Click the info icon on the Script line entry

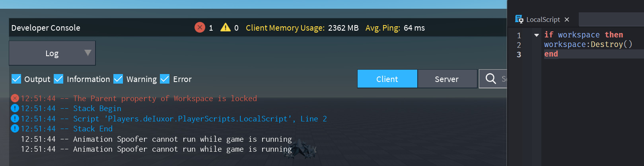[15, 119]
